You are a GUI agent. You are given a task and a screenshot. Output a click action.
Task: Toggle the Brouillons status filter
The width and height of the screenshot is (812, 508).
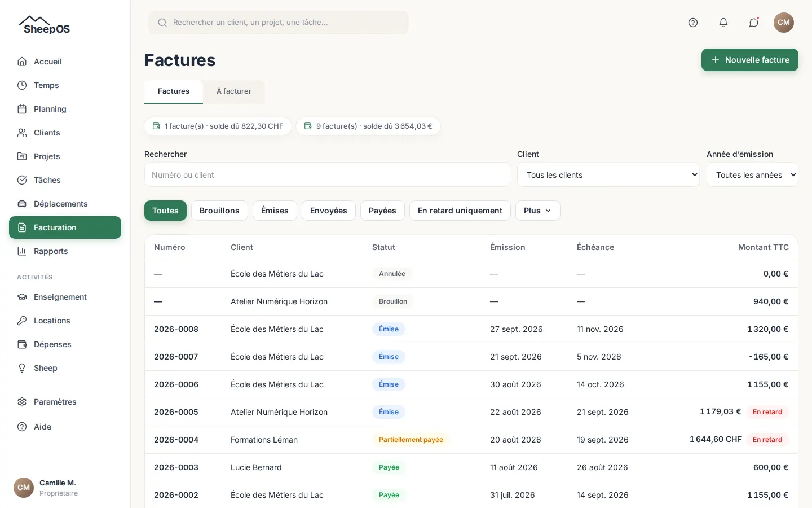(219, 211)
